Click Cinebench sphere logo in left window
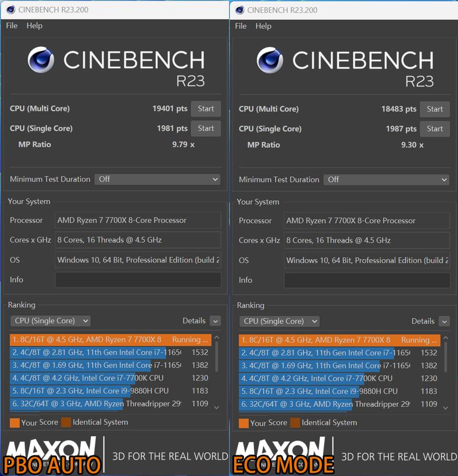 41,59
